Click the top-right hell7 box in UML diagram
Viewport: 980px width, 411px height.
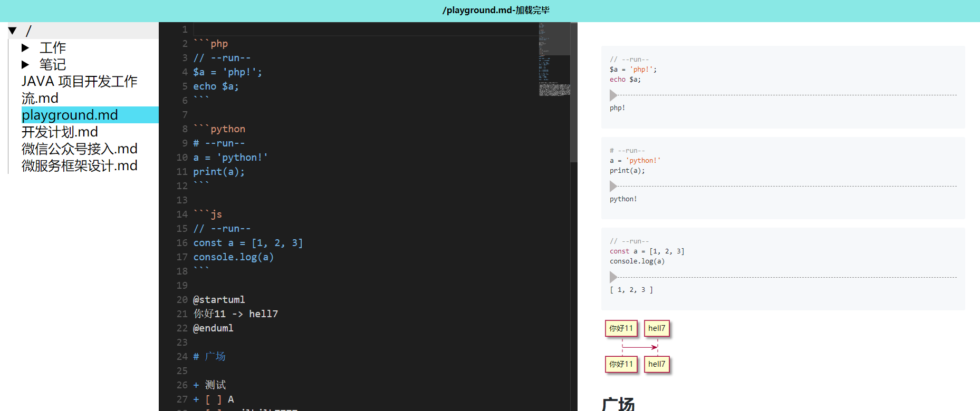(x=657, y=328)
